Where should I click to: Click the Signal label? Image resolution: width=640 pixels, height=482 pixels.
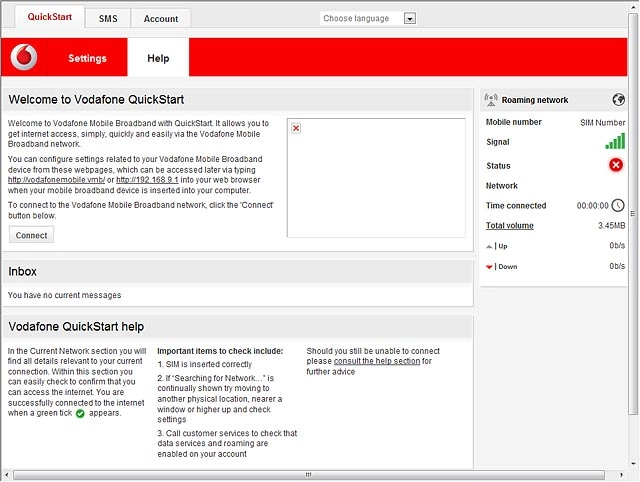click(x=498, y=142)
